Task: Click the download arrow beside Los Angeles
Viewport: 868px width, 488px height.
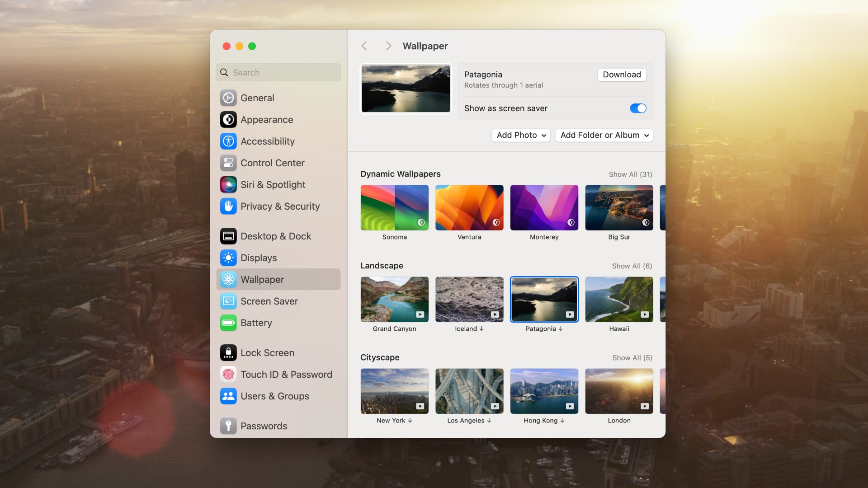Action: (x=489, y=421)
